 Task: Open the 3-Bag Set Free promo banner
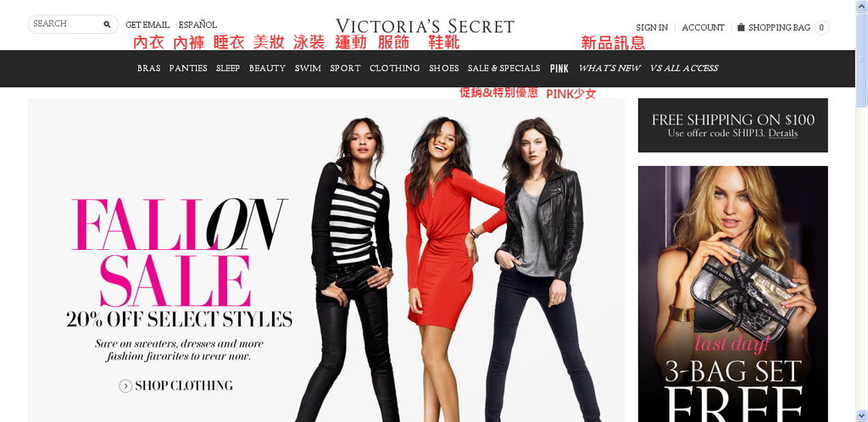click(x=733, y=294)
